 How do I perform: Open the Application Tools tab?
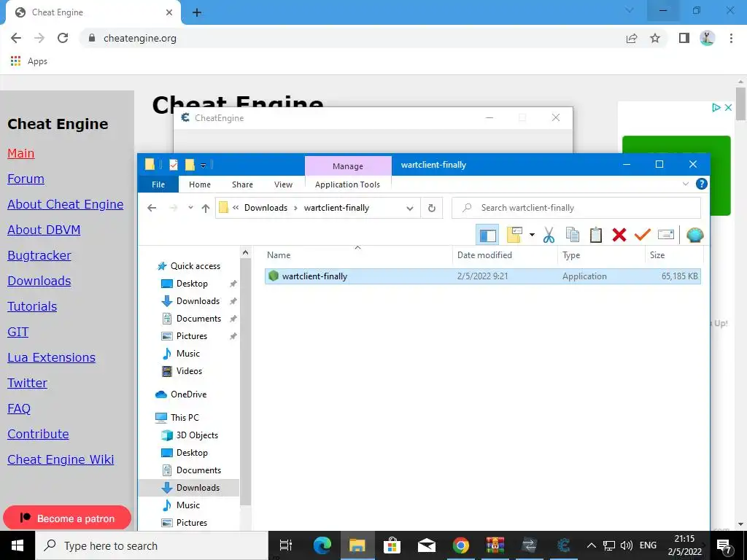347,184
